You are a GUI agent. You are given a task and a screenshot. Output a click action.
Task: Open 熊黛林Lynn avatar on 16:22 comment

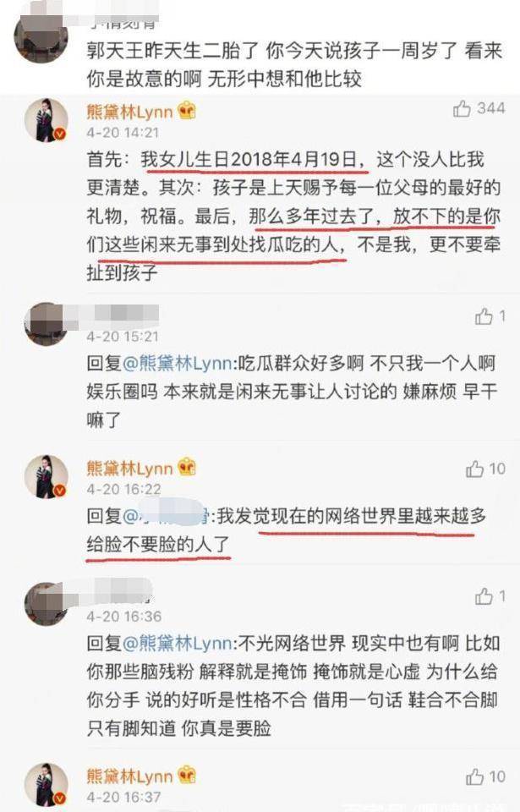point(47,477)
